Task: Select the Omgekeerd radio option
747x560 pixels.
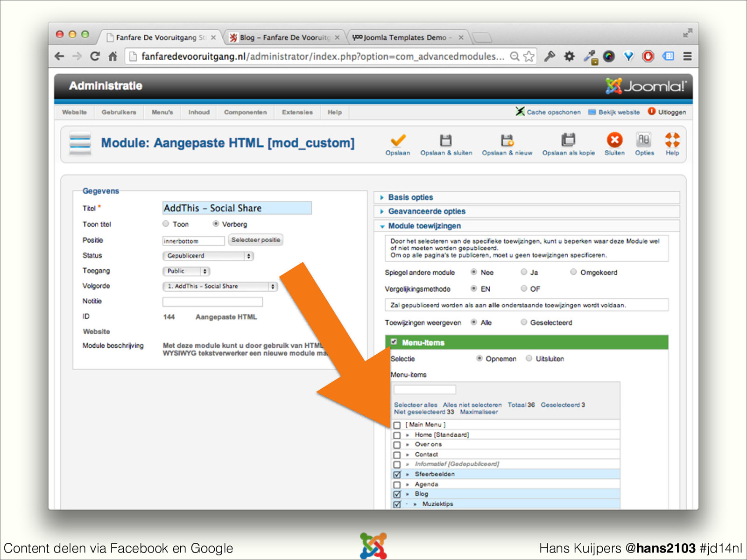Action: [573, 272]
